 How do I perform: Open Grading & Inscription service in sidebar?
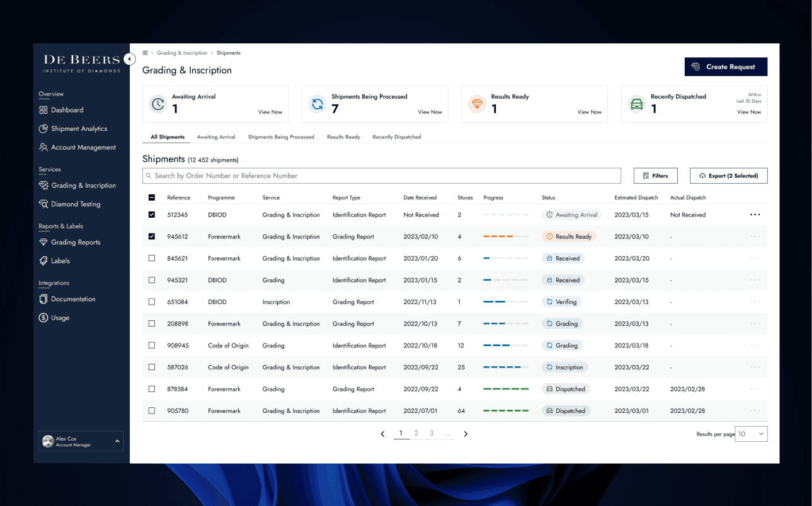click(x=77, y=186)
